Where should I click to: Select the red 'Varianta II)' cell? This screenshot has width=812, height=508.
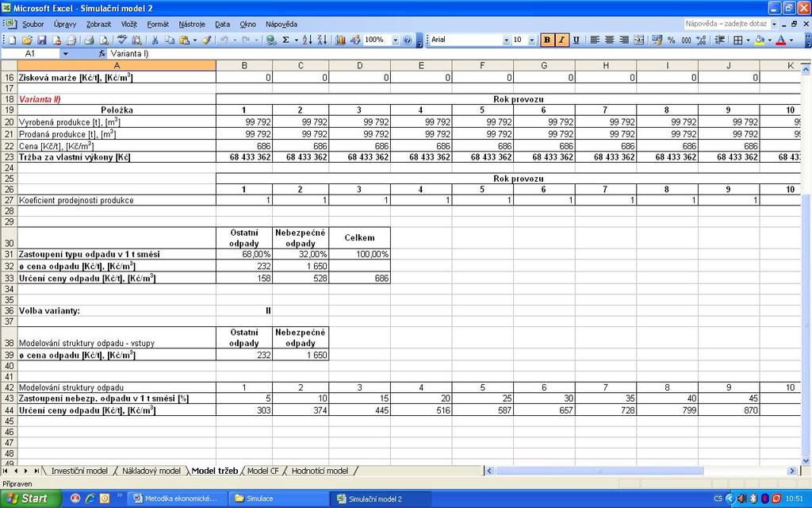coord(117,99)
